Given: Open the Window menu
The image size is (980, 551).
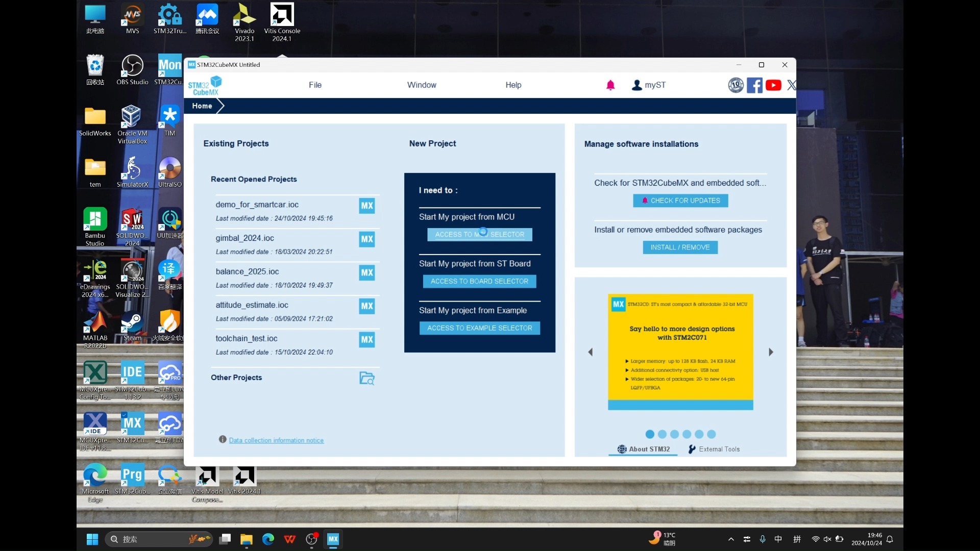Looking at the screenshot, I should (422, 85).
